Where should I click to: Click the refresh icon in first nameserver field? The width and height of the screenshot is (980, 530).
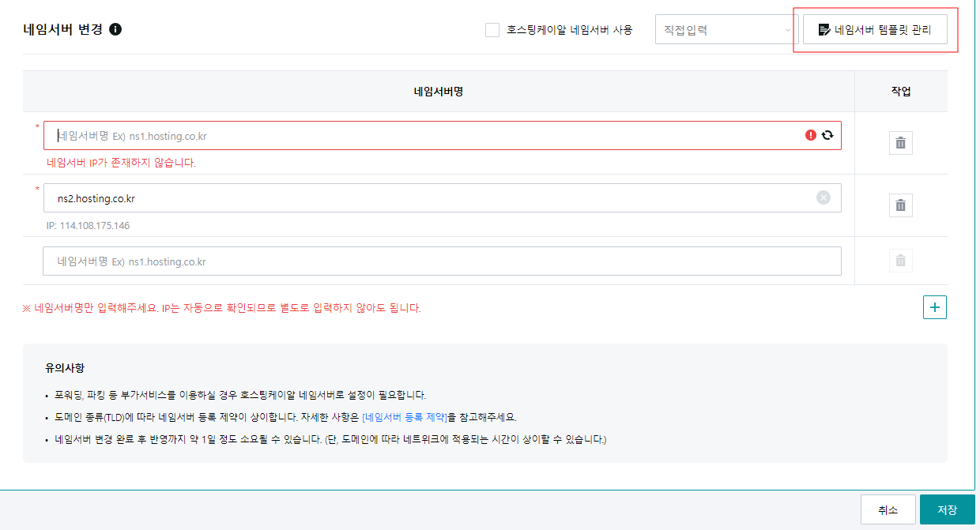tap(827, 135)
